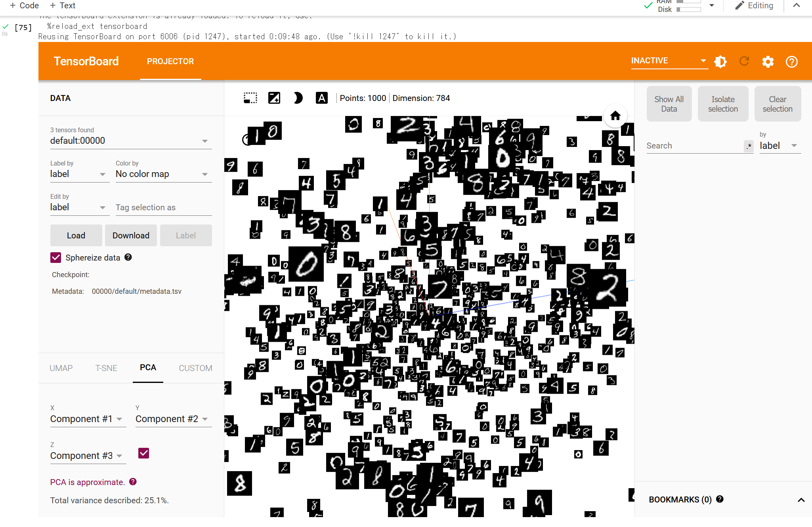This screenshot has height=527, width=812.
Task: Click Clear selection button
Action: (778, 104)
